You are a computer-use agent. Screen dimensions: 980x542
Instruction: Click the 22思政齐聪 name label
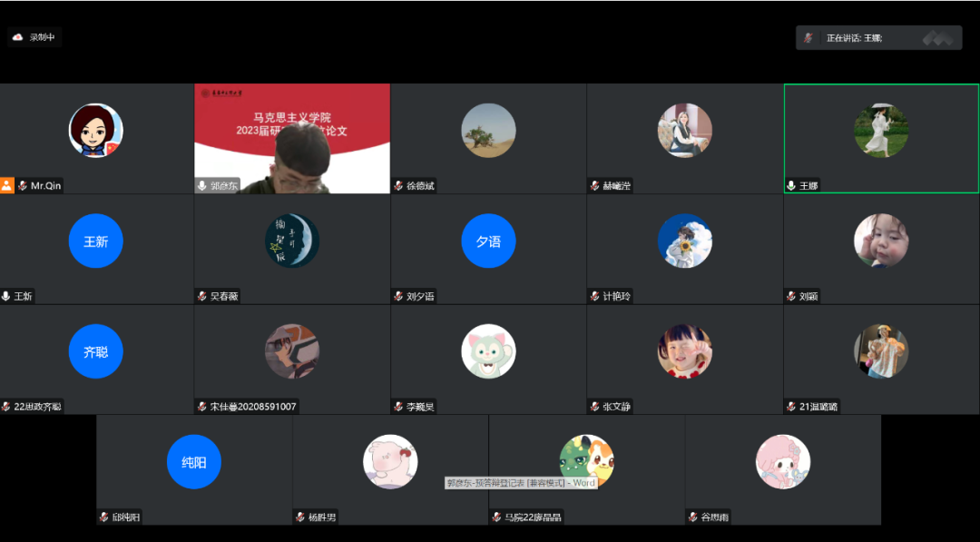point(37,407)
